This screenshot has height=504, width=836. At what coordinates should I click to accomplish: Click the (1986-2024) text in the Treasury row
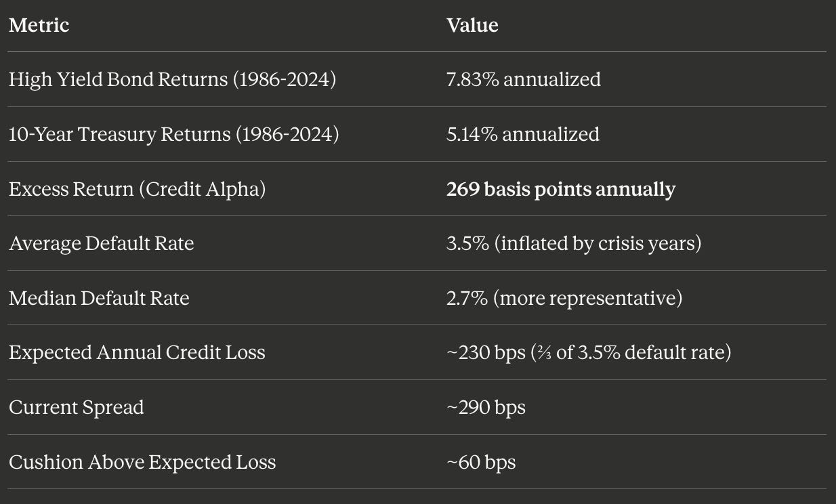pyautogui.click(x=287, y=134)
